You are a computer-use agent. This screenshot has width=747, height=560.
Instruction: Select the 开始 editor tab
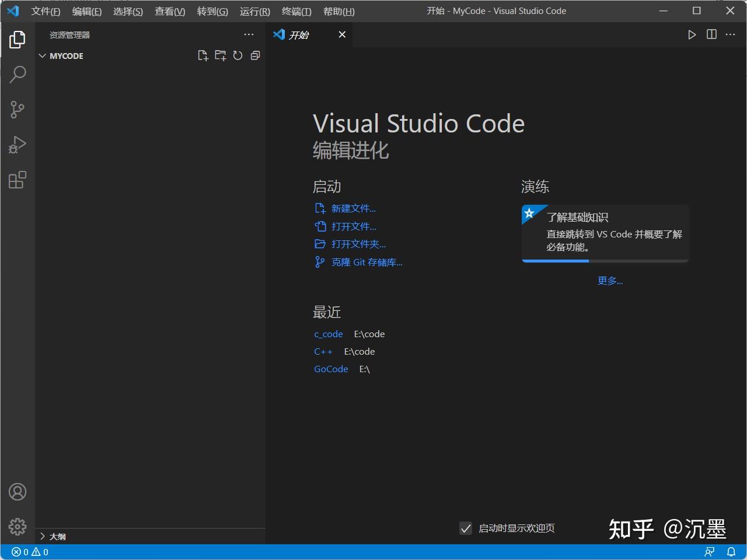point(298,34)
